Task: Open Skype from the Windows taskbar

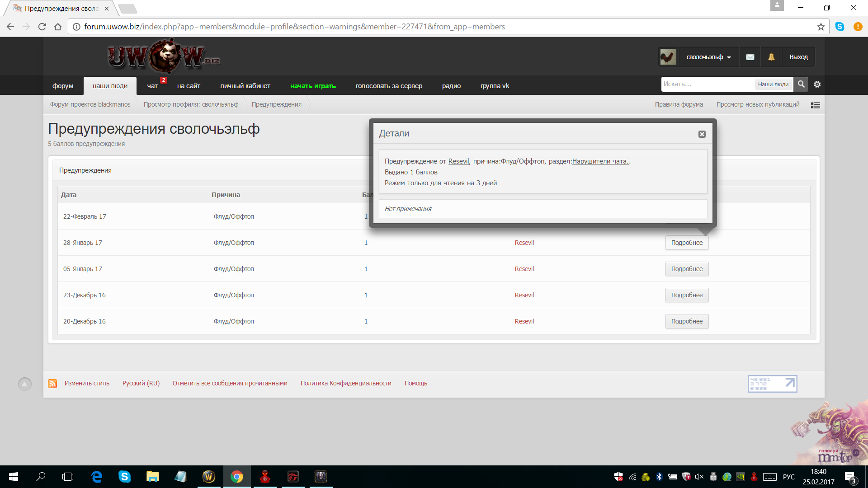Action: tap(124, 477)
